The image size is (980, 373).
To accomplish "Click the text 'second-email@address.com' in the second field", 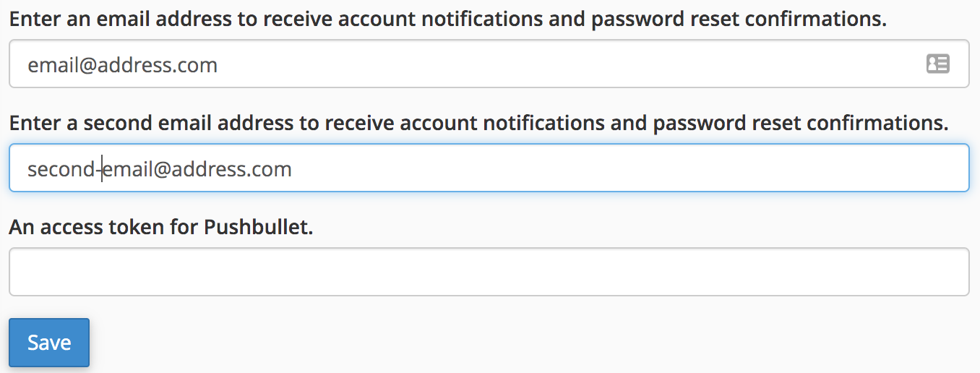I will [x=160, y=170].
